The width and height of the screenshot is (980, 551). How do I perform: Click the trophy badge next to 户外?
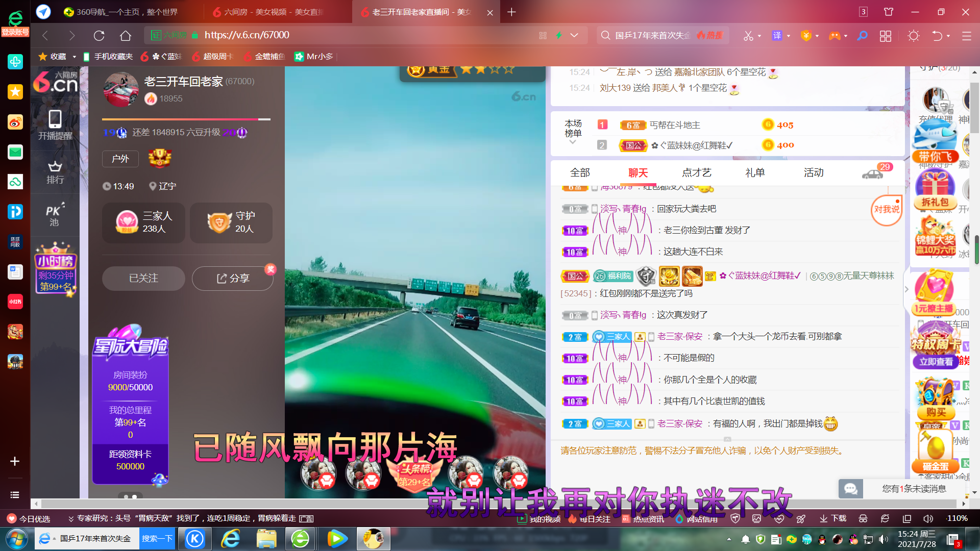click(x=160, y=159)
